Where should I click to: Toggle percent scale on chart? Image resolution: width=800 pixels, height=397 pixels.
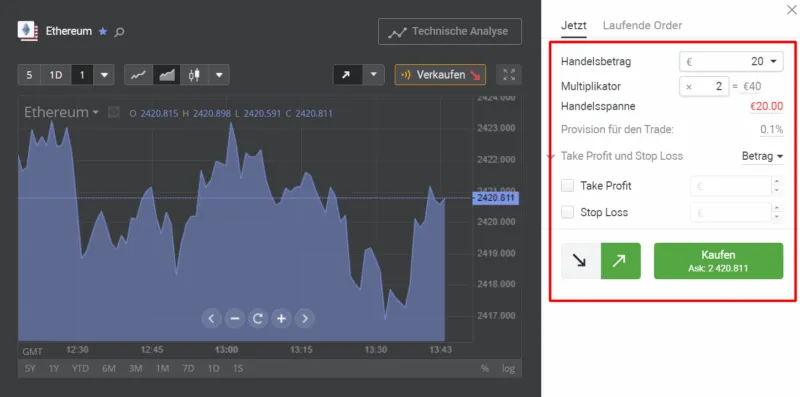click(x=485, y=368)
